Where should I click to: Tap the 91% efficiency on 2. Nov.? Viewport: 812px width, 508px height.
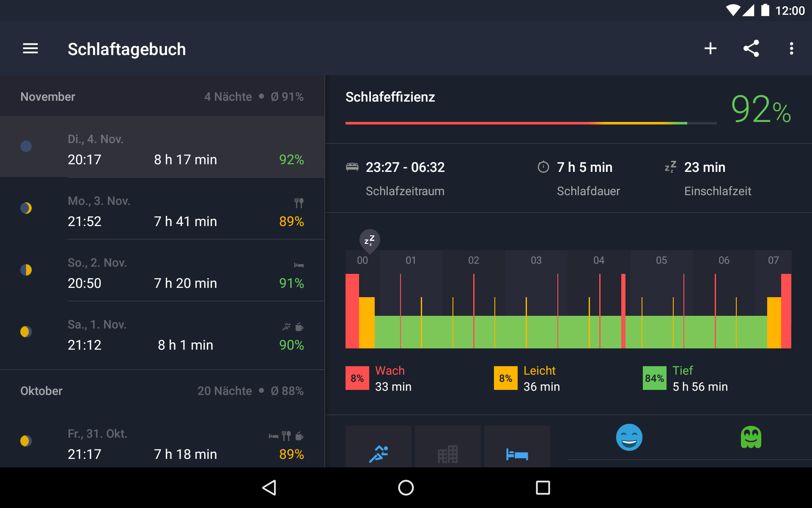[291, 283]
